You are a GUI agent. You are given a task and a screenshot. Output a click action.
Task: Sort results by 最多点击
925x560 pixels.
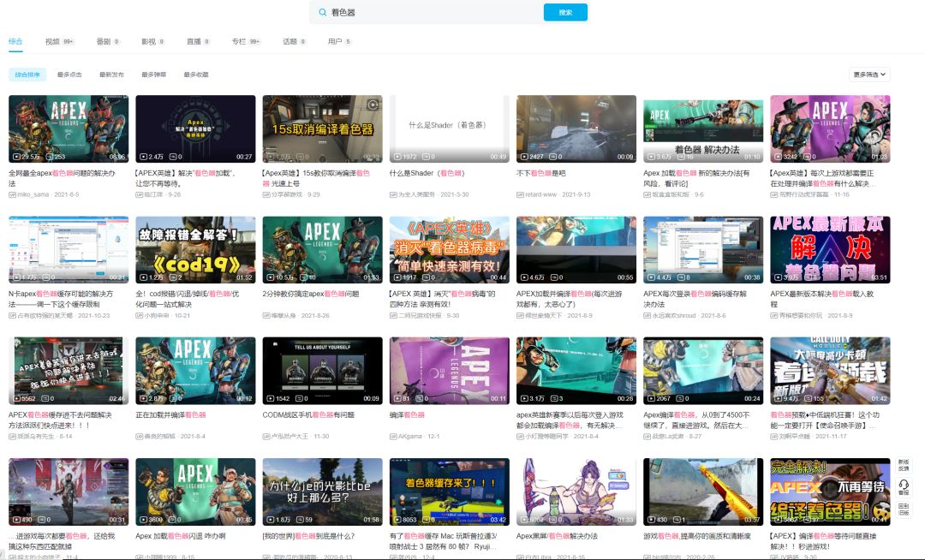pyautogui.click(x=69, y=74)
